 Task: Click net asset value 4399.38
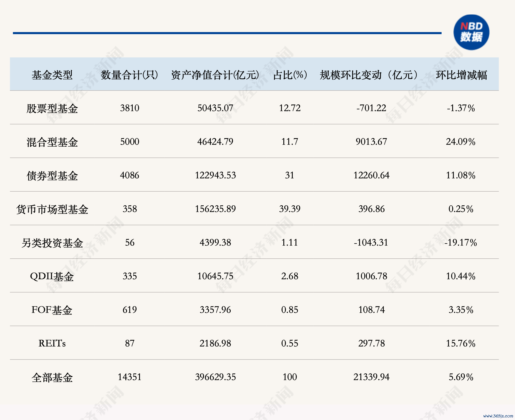[215, 242]
